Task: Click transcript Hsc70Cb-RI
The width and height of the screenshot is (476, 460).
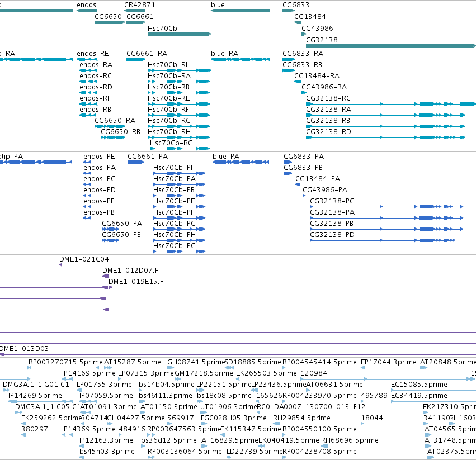Action: click(x=167, y=65)
